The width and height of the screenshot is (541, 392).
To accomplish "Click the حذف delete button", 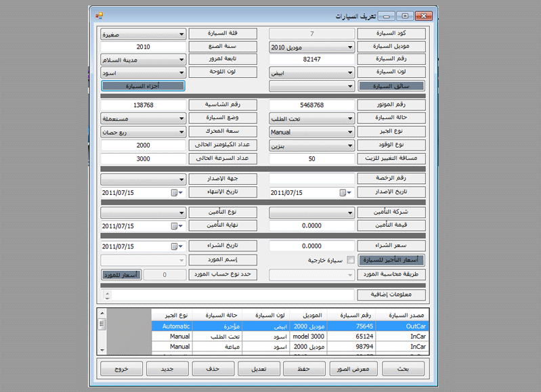I will [x=213, y=369].
